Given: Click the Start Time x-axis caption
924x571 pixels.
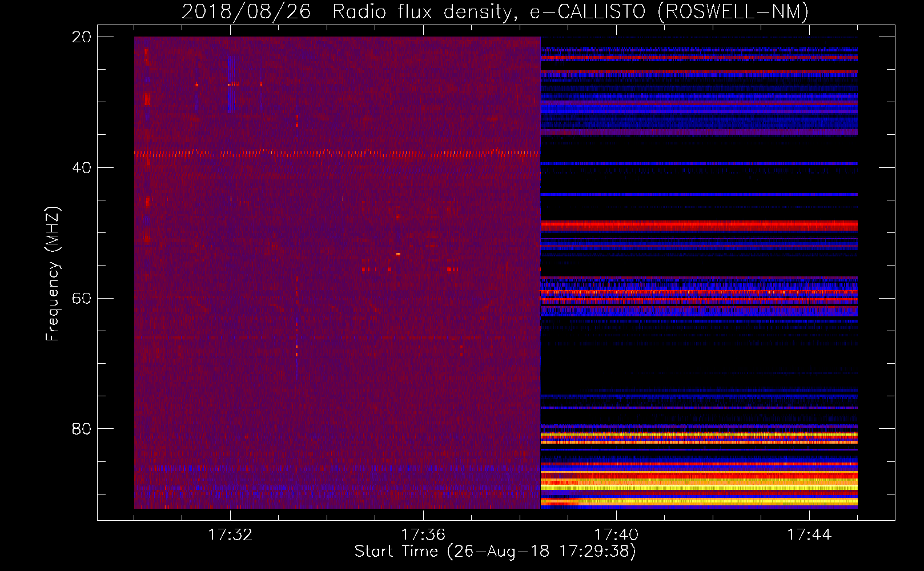Looking at the screenshot, I should pos(495,552).
